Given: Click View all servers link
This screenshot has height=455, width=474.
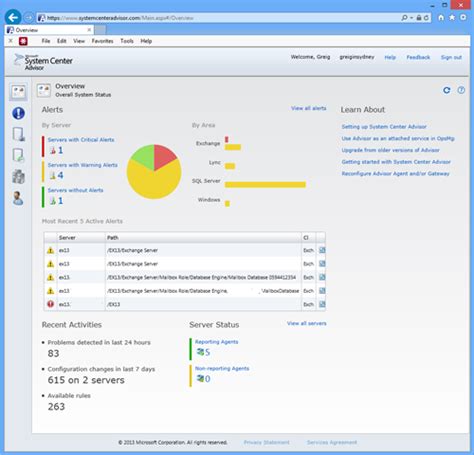Looking at the screenshot, I should tap(307, 323).
